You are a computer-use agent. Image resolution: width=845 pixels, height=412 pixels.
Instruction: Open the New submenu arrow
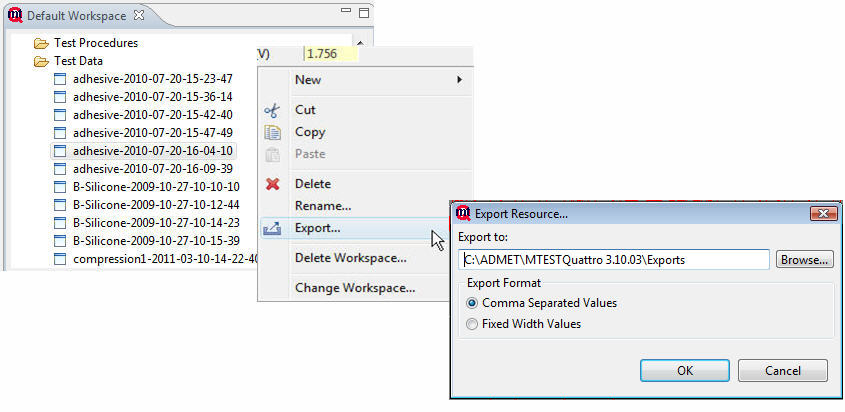click(459, 79)
